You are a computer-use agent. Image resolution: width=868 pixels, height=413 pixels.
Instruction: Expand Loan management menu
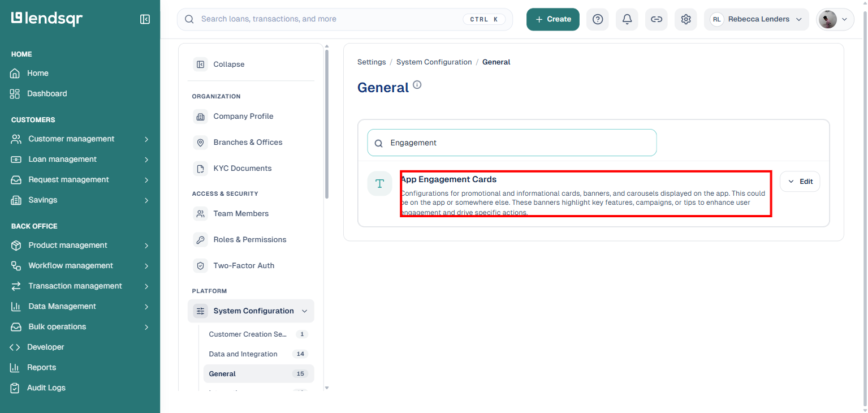(x=80, y=160)
